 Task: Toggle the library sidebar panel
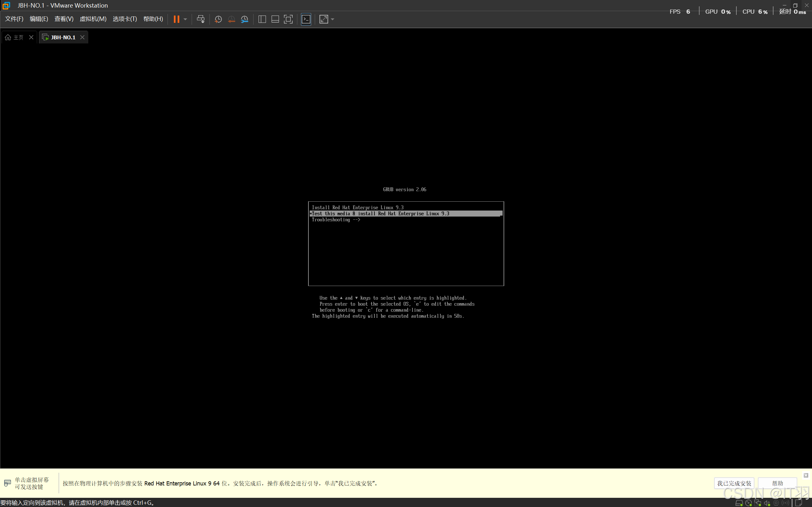tap(262, 19)
